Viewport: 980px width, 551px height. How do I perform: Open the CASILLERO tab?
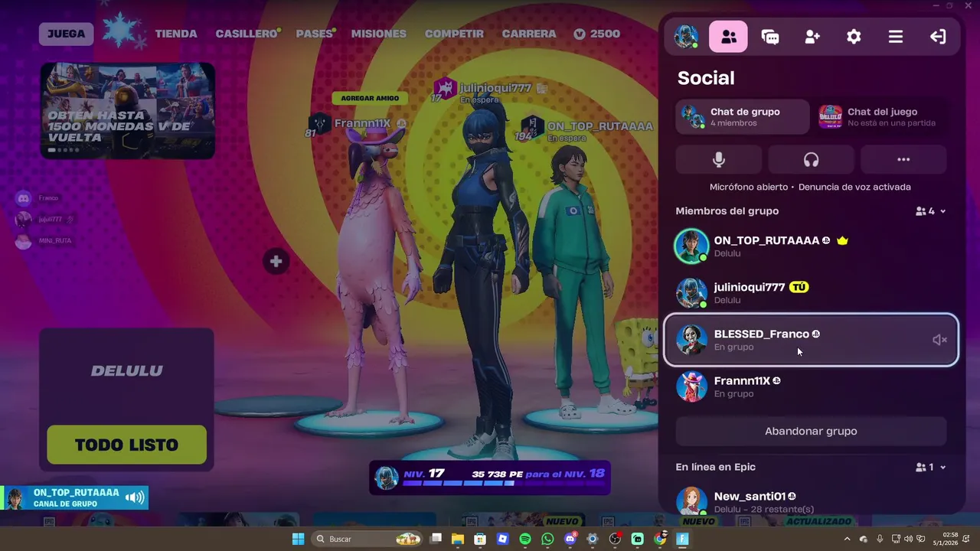(247, 34)
